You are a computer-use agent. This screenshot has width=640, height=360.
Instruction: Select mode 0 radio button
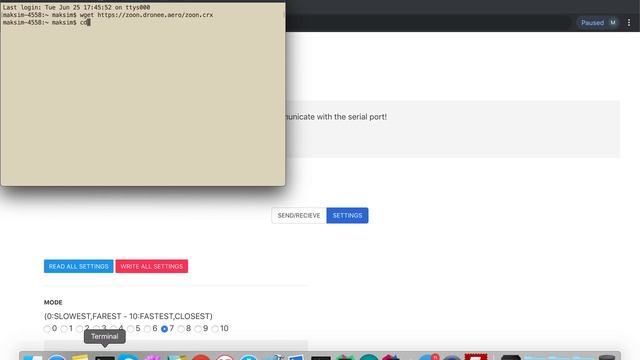tap(47, 329)
